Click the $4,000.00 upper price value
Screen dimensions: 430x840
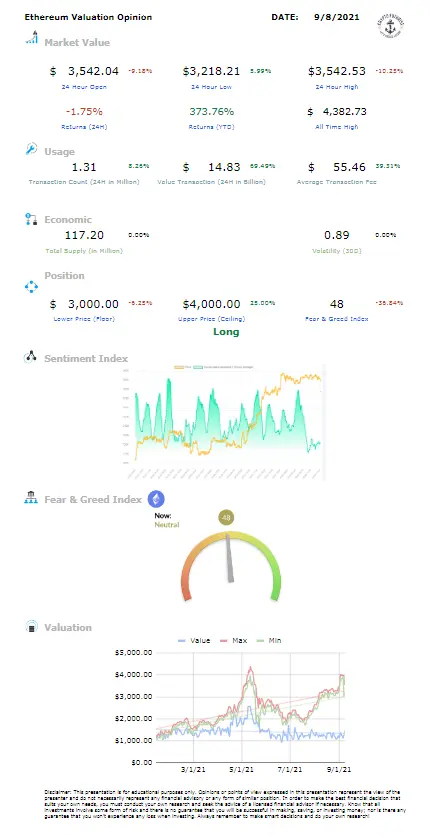[212, 304]
